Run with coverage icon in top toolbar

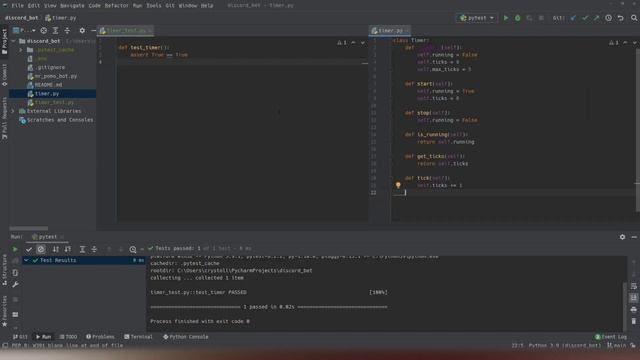pos(529,18)
